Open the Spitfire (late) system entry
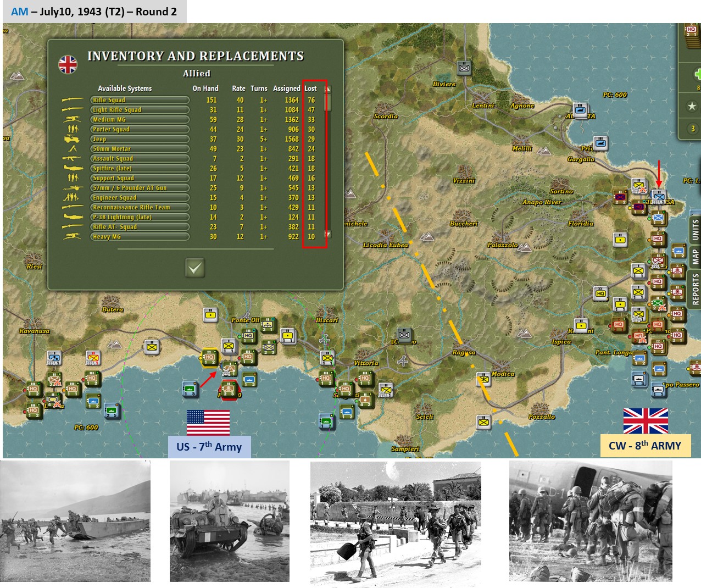Viewport: 701px width, 588px height. pos(140,168)
